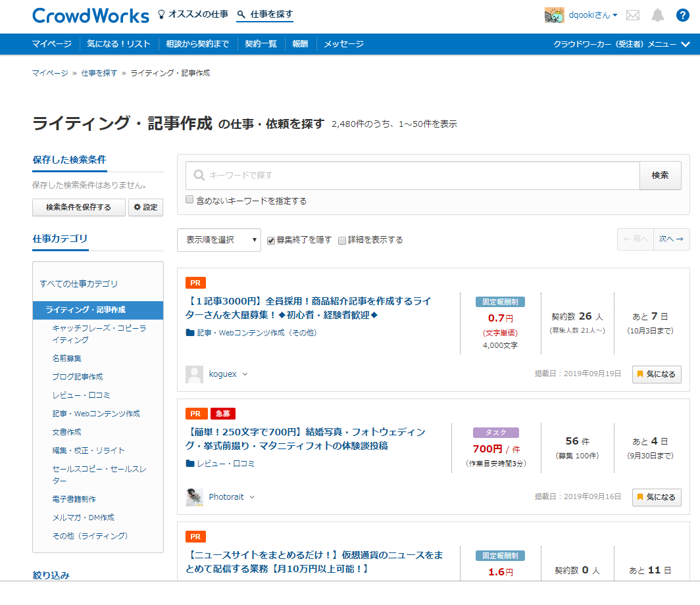
Task: Open 【簡単！250文字で700円】 job title
Action: click(306, 439)
